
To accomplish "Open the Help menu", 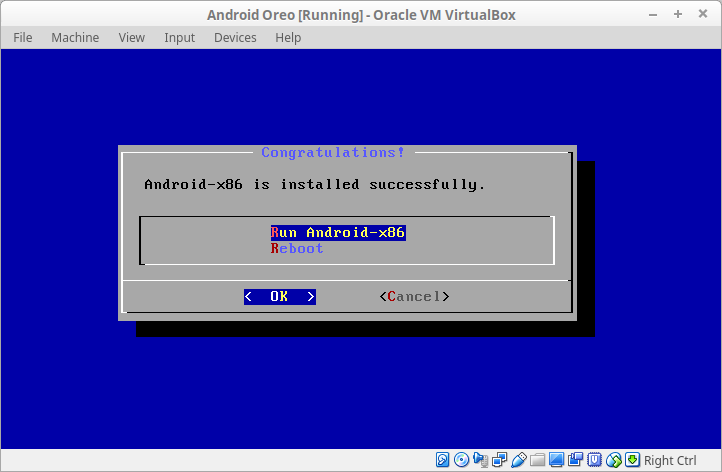I will (x=288, y=37).
